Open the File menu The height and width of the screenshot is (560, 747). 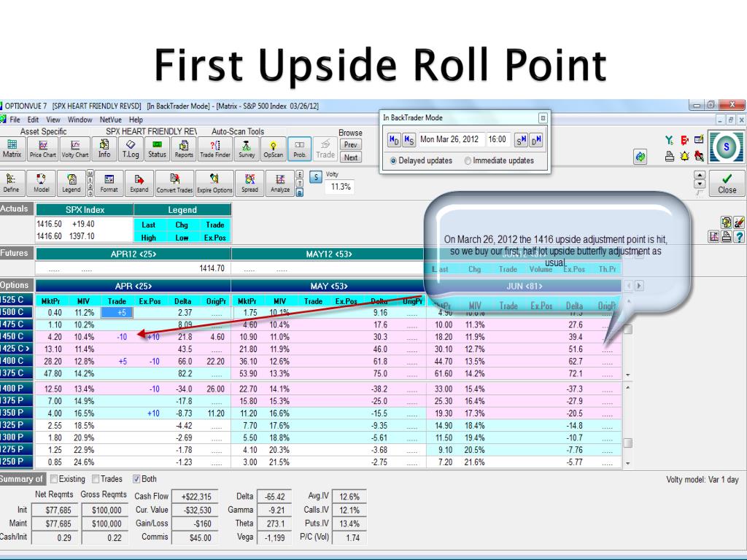coord(15,120)
